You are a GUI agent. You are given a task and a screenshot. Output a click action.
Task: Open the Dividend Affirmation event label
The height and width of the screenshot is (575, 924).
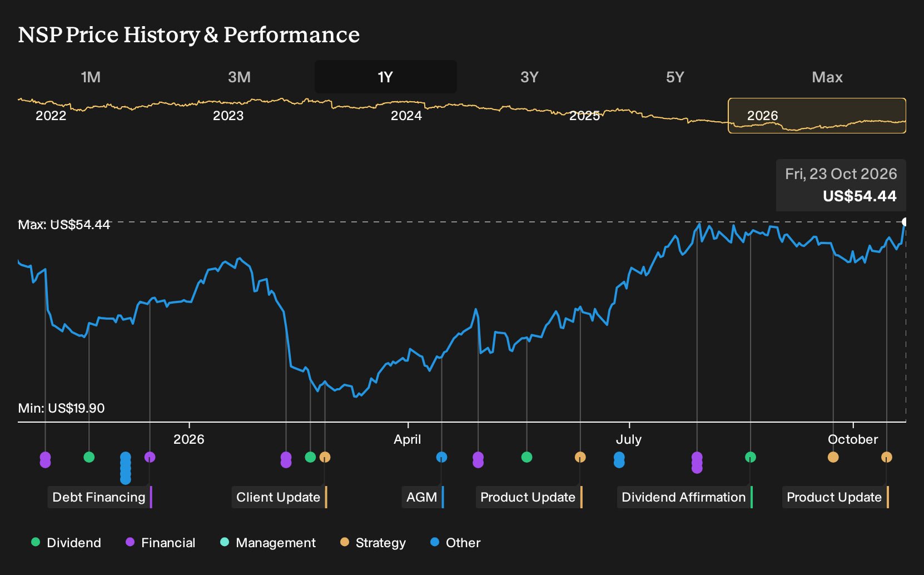click(x=684, y=497)
